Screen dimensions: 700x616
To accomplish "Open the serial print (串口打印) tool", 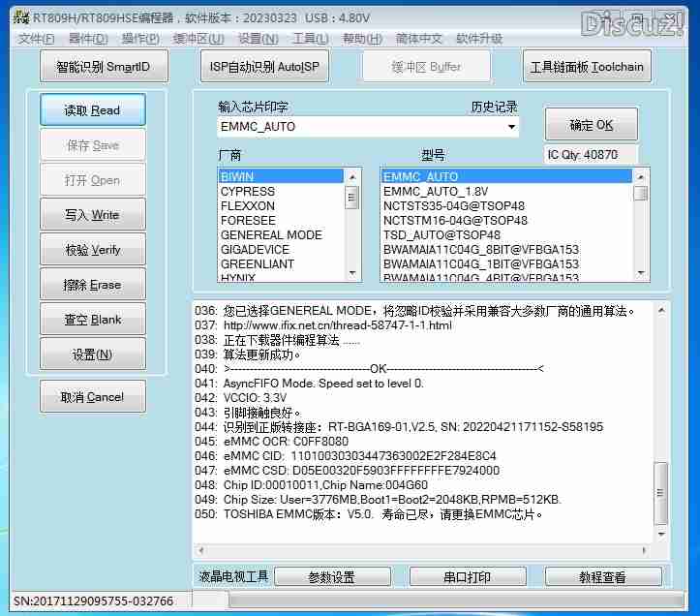I will (x=467, y=577).
